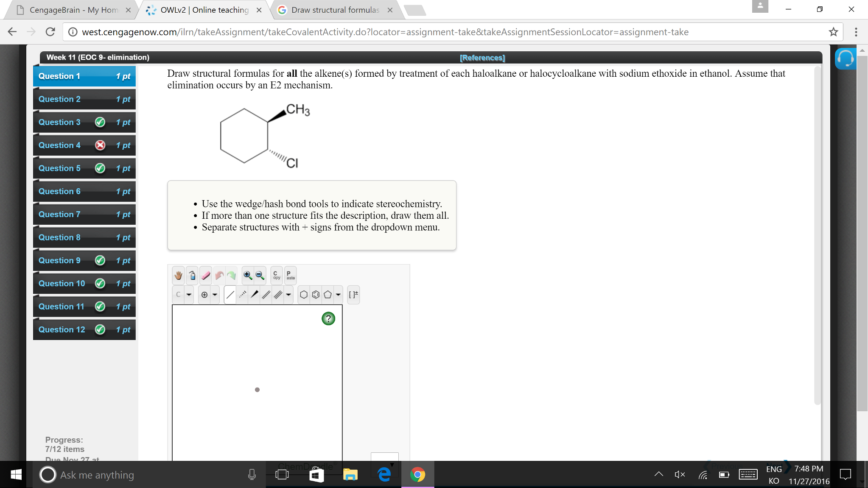This screenshot has height=488, width=868.
Task: Click the Copy tool in the sketcher
Action: coord(276,275)
